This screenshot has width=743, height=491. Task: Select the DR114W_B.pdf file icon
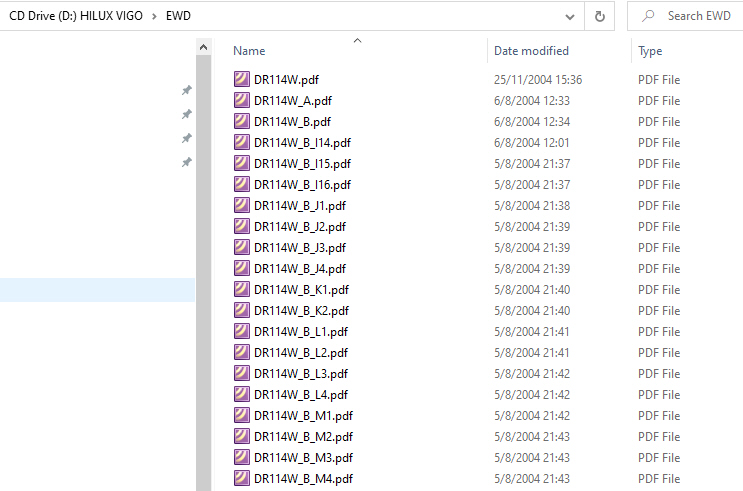point(242,121)
